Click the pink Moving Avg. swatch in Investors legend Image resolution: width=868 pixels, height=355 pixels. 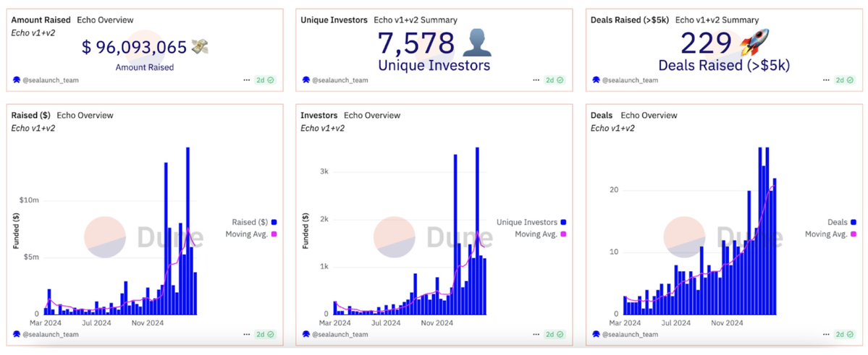click(x=564, y=234)
